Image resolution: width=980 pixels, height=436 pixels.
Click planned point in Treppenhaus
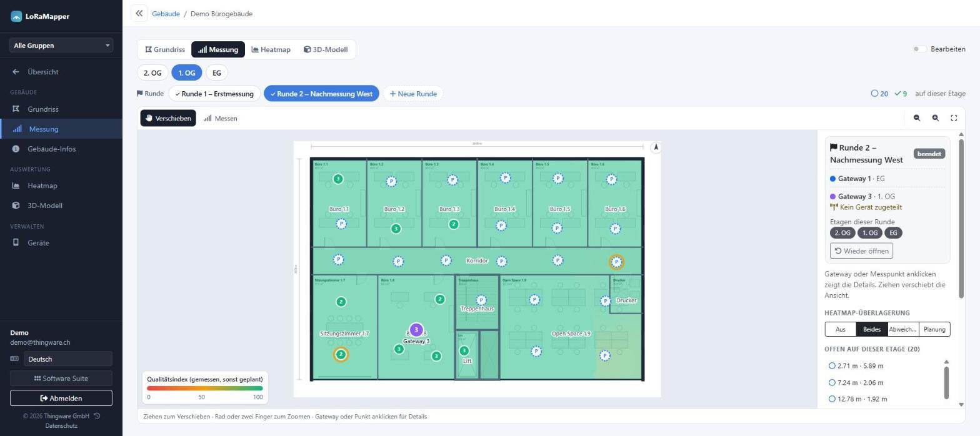[x=481, y=300]
